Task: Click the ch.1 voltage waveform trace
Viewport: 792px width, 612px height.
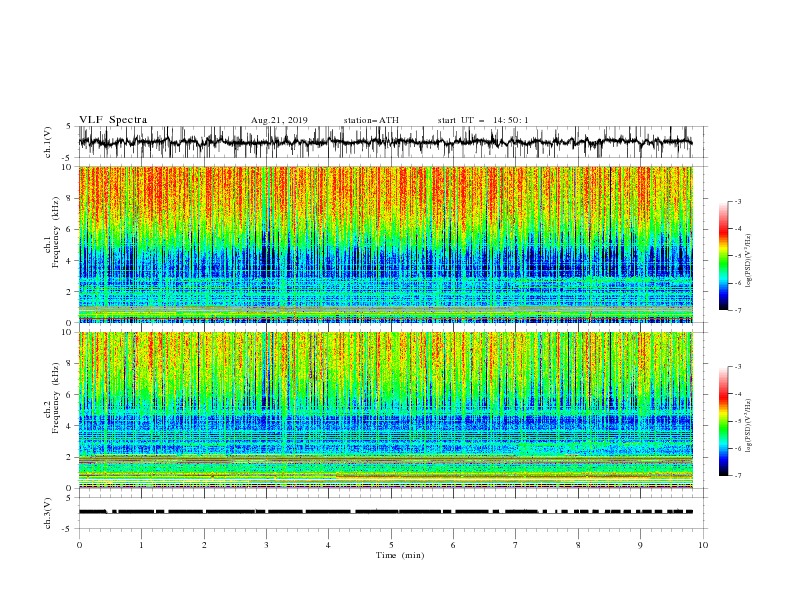Action: click(x=385, y=142)
